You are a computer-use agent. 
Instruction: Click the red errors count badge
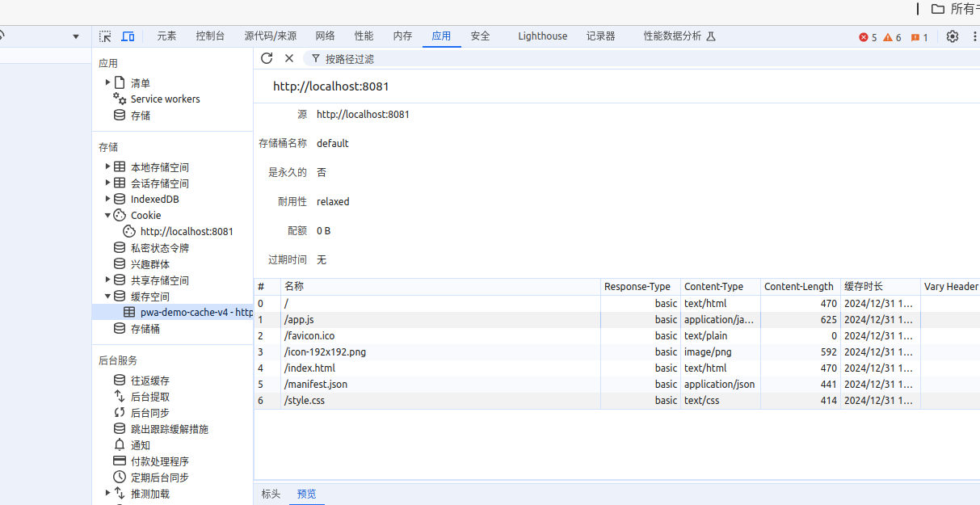(x=868, y=37)
